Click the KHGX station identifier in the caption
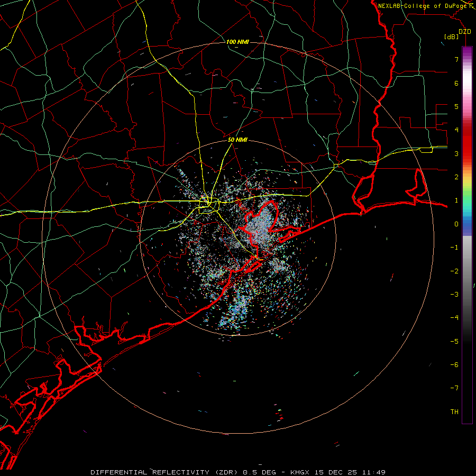 coord(300,472)
